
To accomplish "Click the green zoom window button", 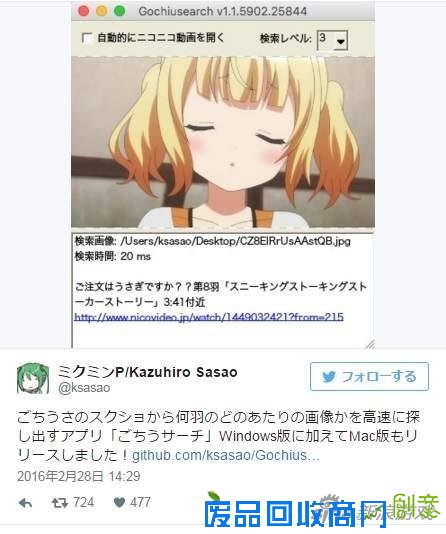I will coord(119,11).
